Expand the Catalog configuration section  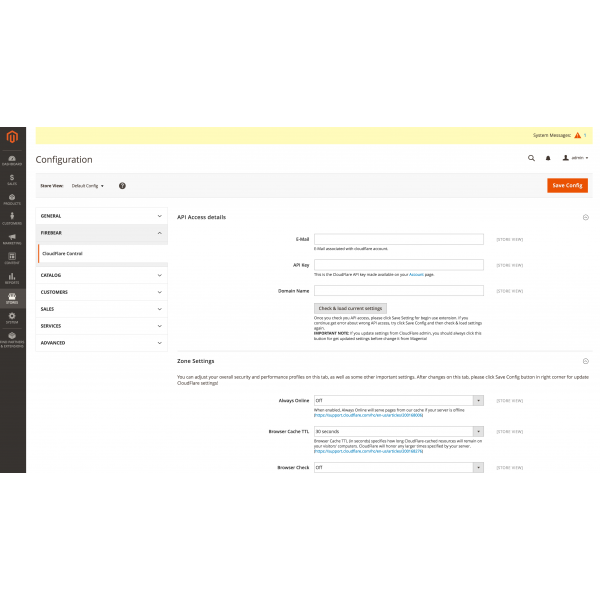(101, 275)
